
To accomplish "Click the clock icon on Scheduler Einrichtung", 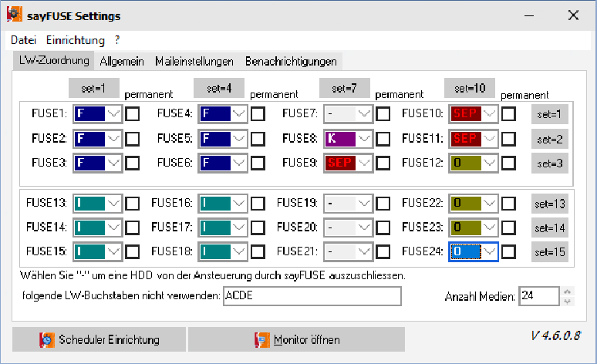I will click(x=47, y=340).
